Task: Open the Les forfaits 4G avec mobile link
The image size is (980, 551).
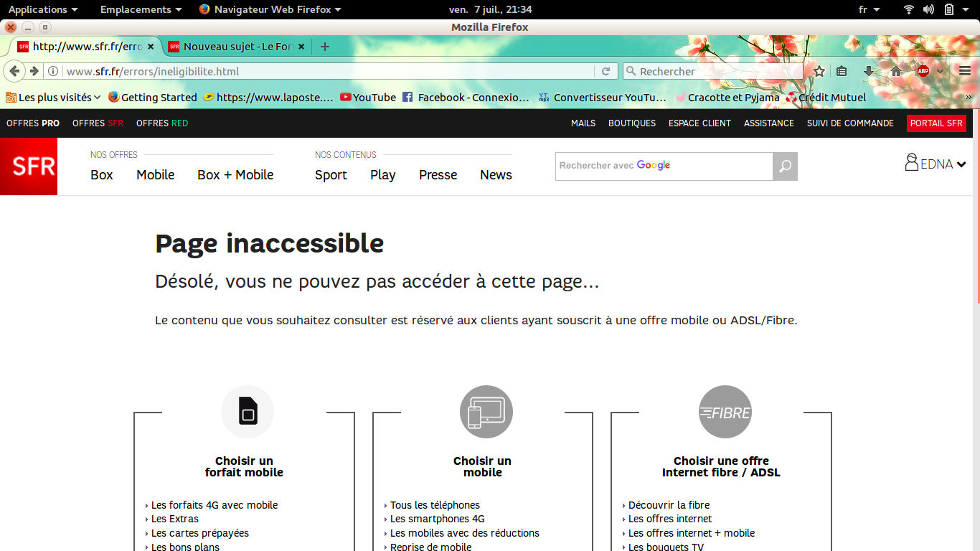Action: pos(214,505)
